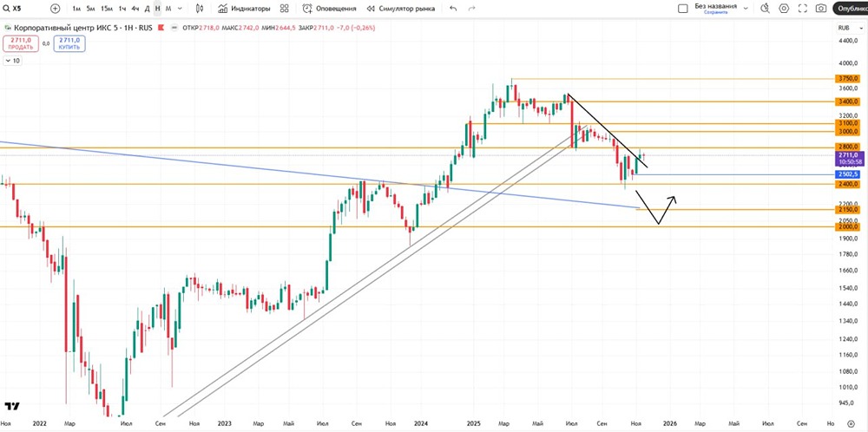Open the indicator templates grid

click(284, 9)
